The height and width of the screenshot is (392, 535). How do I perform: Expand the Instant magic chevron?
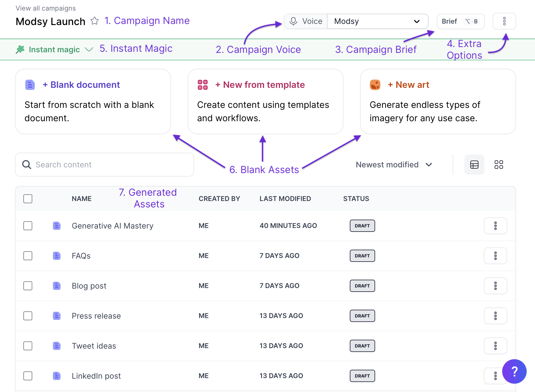click(89, 49)
